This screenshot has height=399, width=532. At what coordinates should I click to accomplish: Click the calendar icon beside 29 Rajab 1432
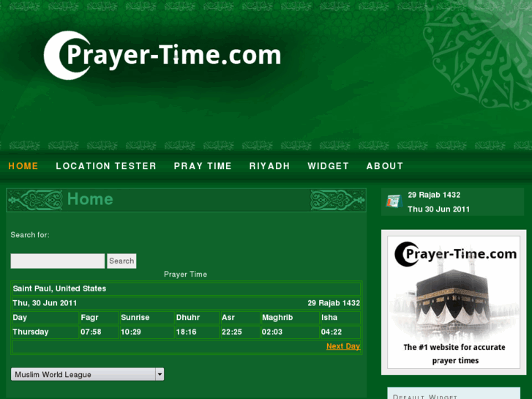394,201
